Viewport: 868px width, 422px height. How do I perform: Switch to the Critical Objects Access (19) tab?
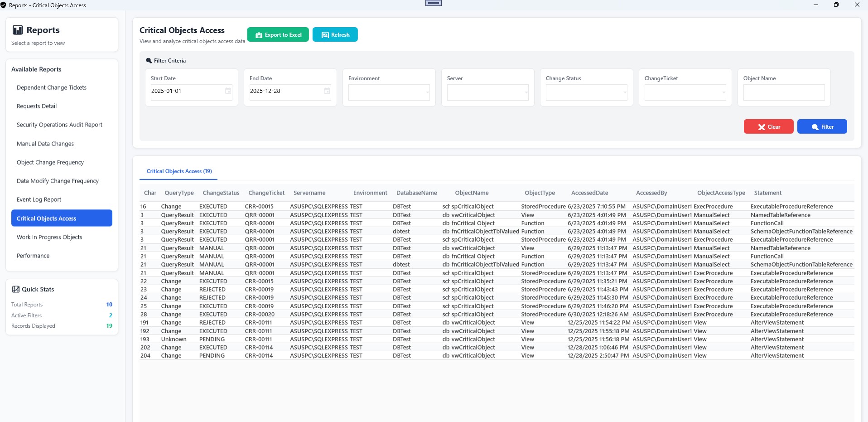[x=178, y=171]
